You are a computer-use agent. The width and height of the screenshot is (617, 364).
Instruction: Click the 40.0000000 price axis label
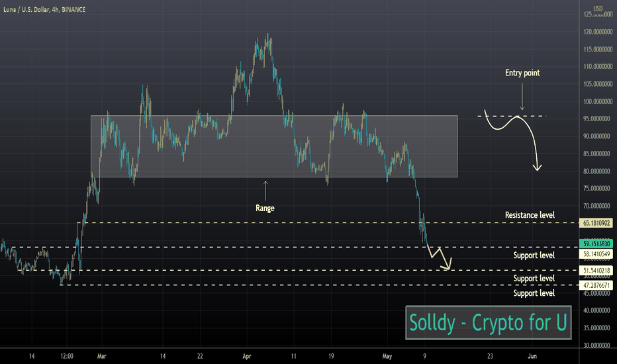click(598, 310)
